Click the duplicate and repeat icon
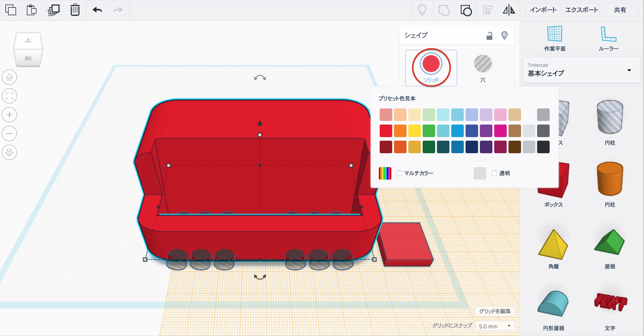The image size is (644, 336). tap(53, 10)
